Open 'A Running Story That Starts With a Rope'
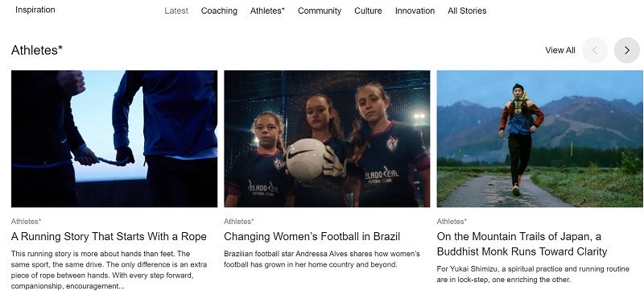The image size is (644, 299). pos(109,237)
